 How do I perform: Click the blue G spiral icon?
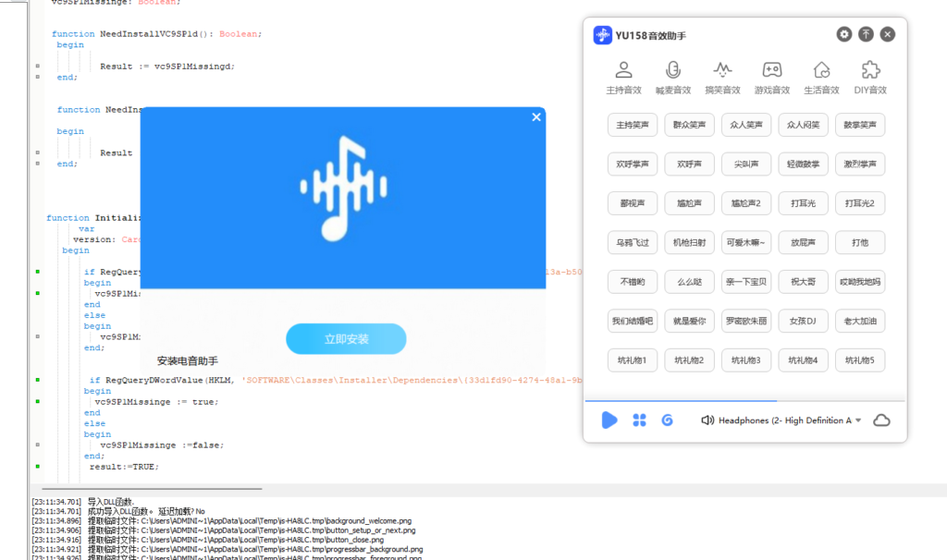tap(668, 420)
